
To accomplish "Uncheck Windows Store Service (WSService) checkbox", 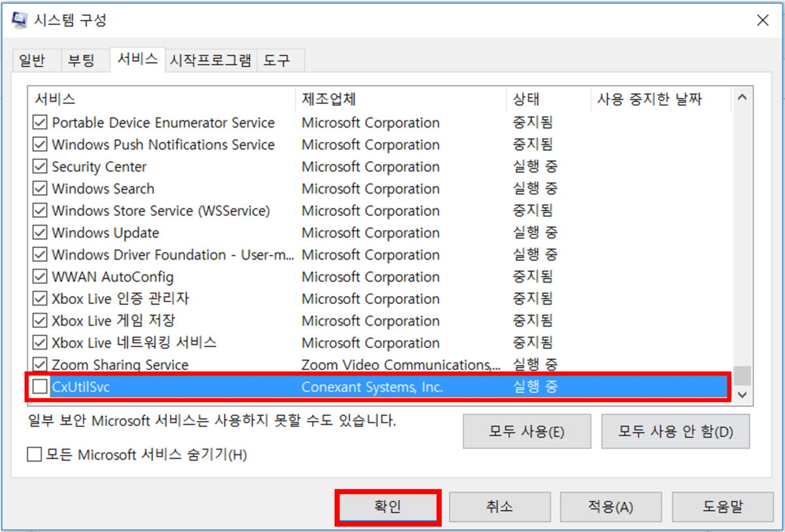I will pyautogui.click(x=40, y=211).
